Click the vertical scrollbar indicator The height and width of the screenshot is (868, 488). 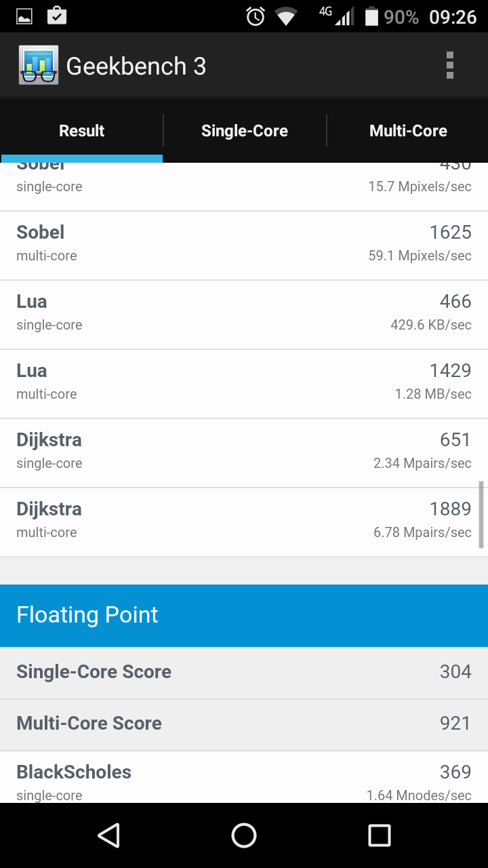coord(481,514)
